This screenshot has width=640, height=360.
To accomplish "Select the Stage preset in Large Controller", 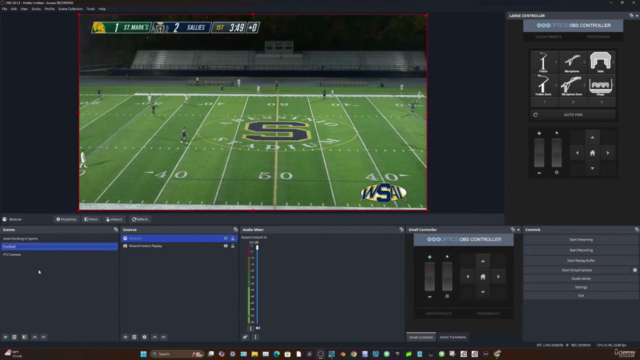I will click(x=600, y=85).
